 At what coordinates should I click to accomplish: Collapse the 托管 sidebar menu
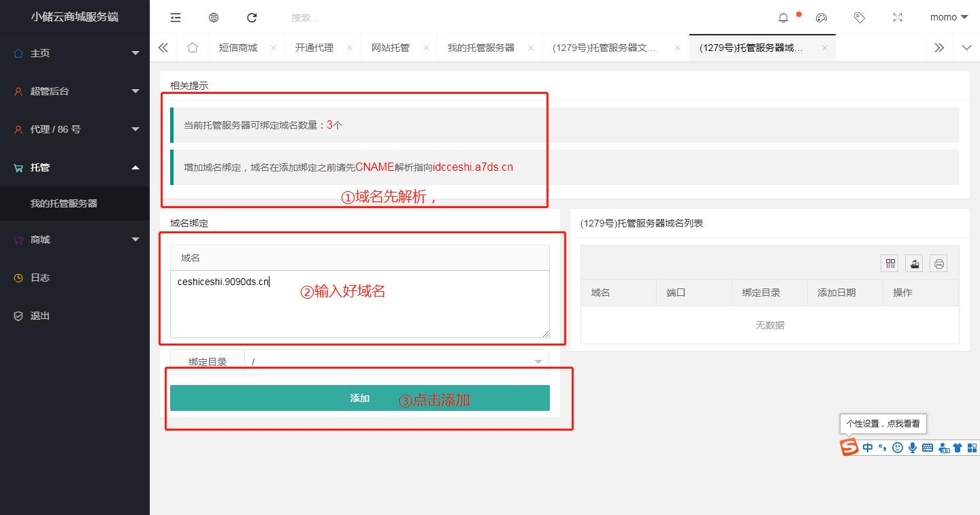pyautogui.click(x=75, y=167)
